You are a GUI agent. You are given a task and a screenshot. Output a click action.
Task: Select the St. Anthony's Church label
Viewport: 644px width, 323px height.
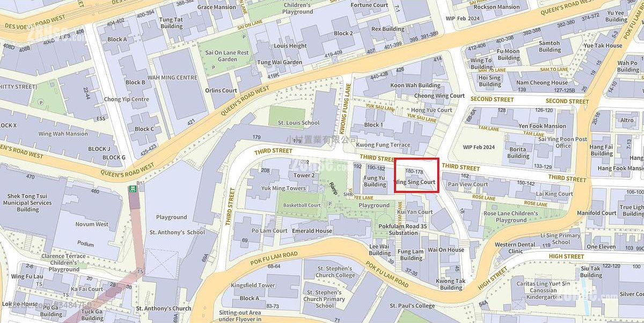(163, 309)
